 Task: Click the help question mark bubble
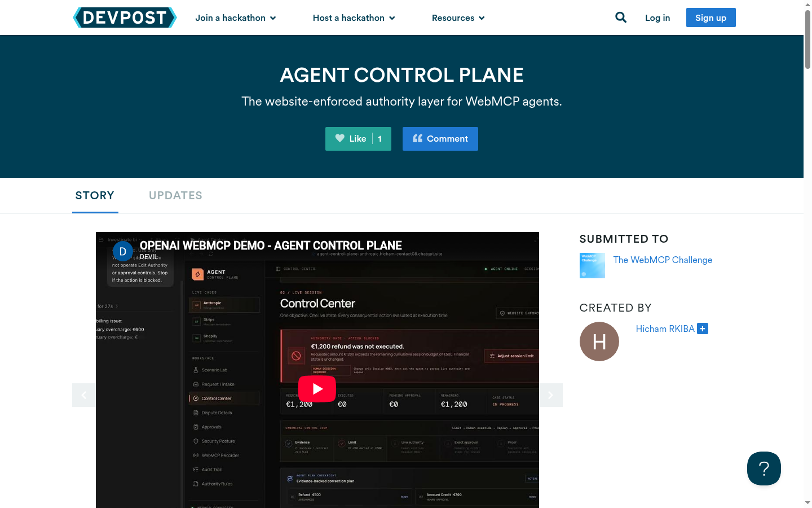[x=764, y=468]
